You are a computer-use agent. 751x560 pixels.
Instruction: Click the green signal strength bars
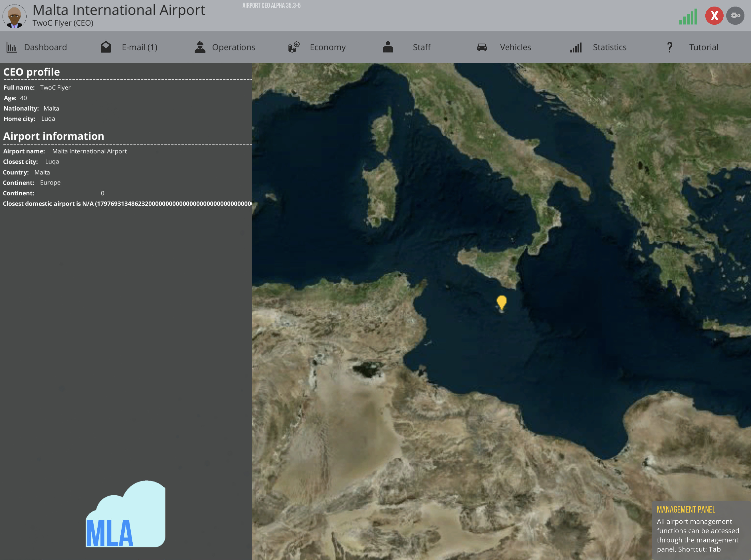tap(688, 17)
